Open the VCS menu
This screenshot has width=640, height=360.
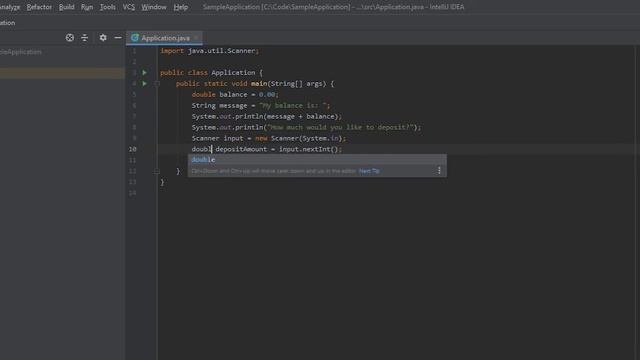point(129,7)
